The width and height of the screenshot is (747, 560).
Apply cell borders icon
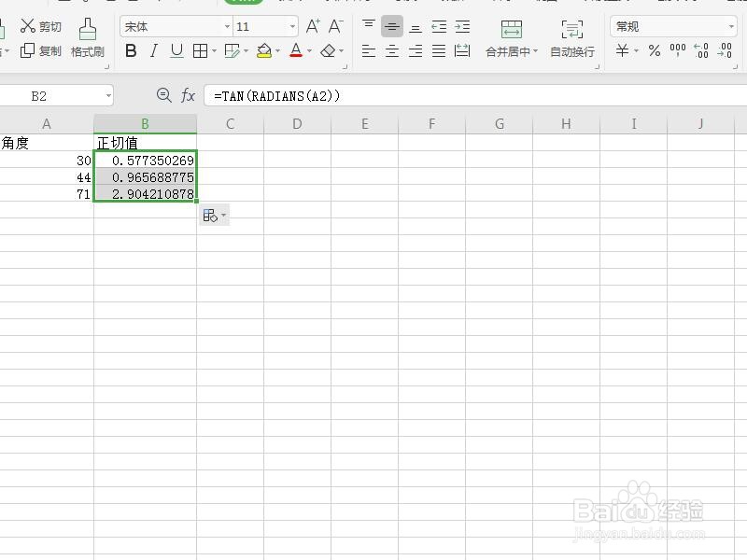click(200, 50)
